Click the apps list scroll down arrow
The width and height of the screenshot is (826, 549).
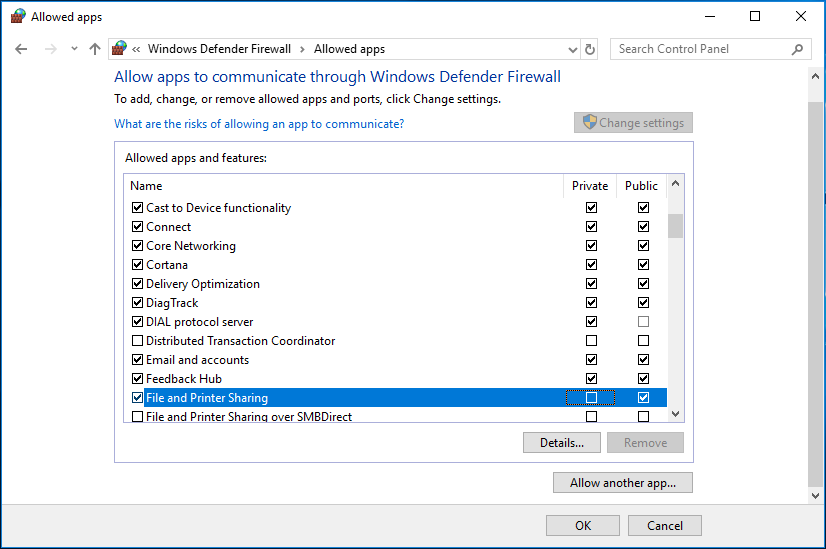[675, 414]
